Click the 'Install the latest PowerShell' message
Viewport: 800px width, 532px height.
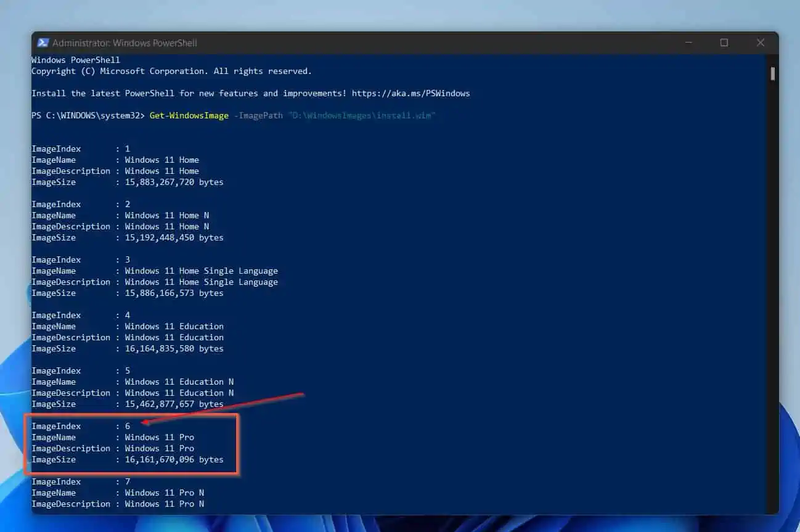click(189, 94)
